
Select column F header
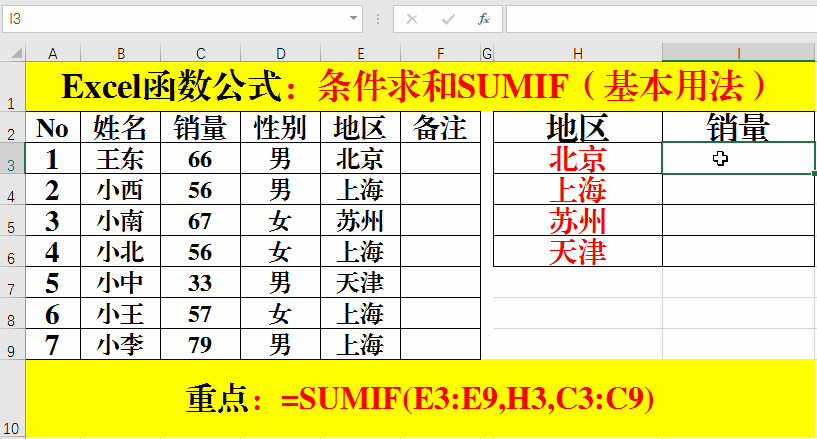click(440, 53)
